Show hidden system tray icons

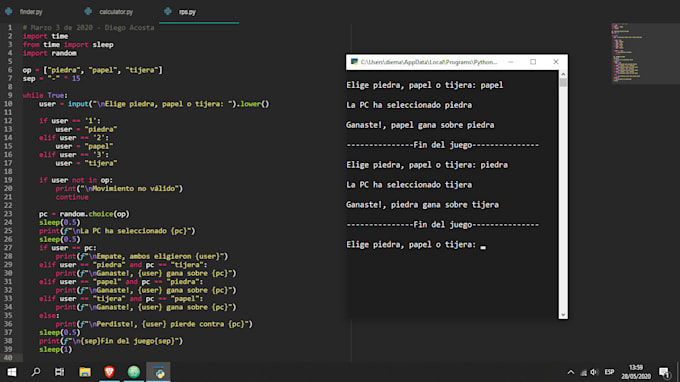[x=571, y=372]
